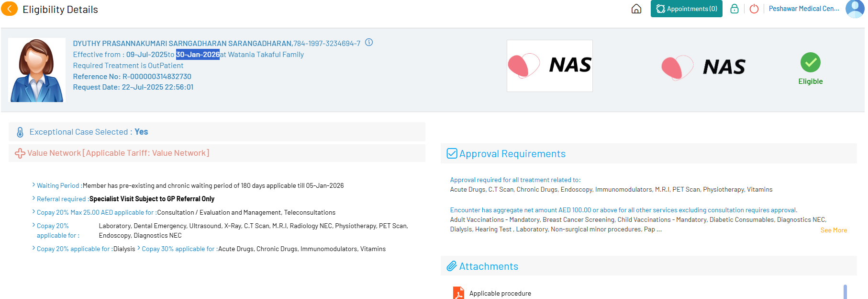The image size is (868, 299).
Task: Open the user profile avatar icon
Action: click(x=855, y=9)
